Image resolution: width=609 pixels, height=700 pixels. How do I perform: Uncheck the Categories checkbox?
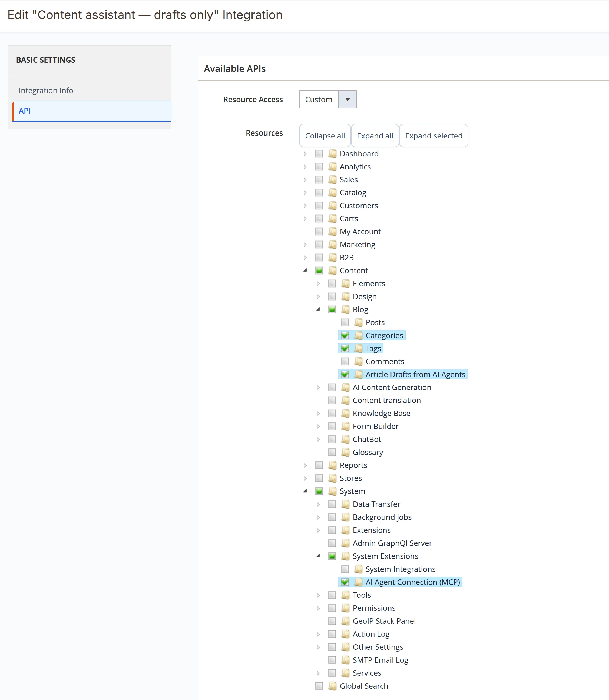(x=345, y=336)
